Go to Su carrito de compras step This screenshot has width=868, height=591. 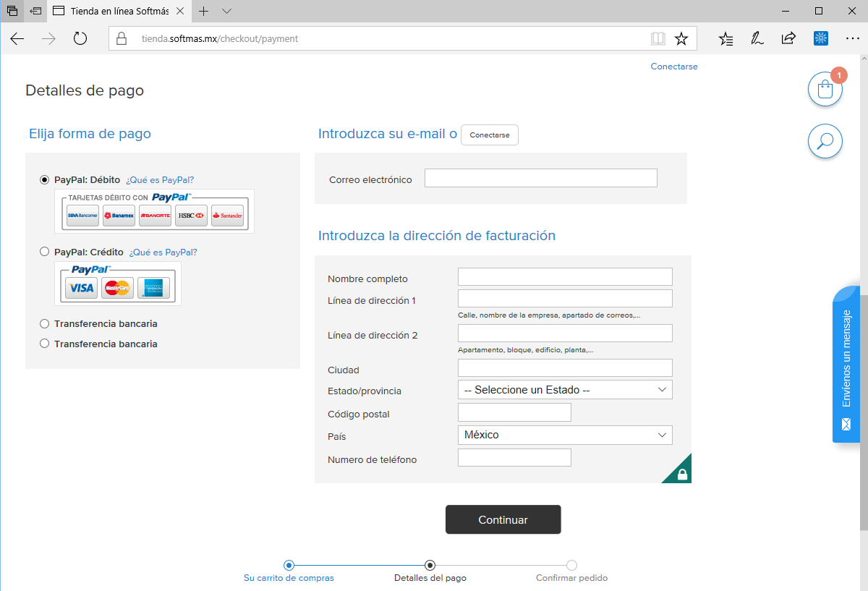coord(289,578)
